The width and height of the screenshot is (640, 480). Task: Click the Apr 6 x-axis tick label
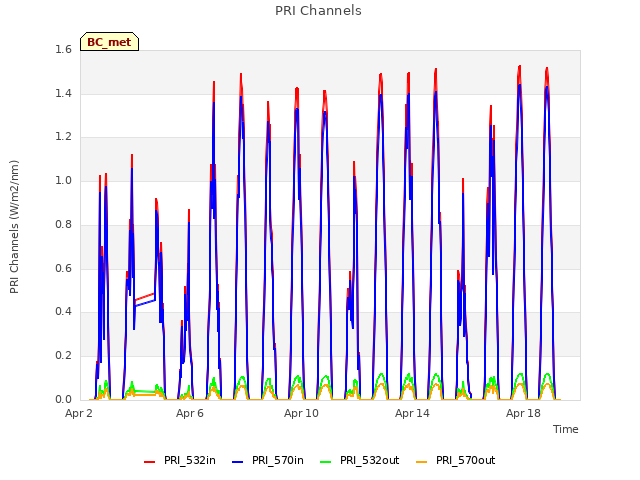(190, 413)
